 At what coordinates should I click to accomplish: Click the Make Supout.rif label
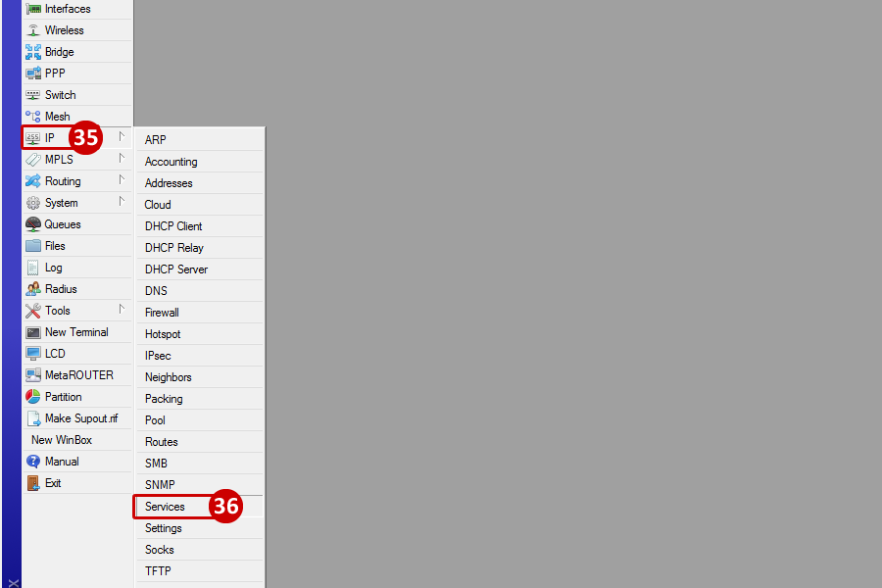(81, 418)
